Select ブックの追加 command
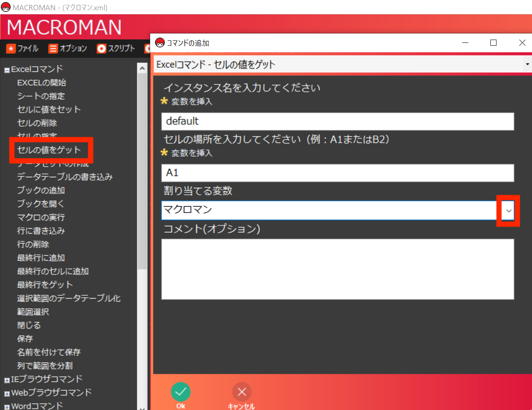 coord(41,190)
